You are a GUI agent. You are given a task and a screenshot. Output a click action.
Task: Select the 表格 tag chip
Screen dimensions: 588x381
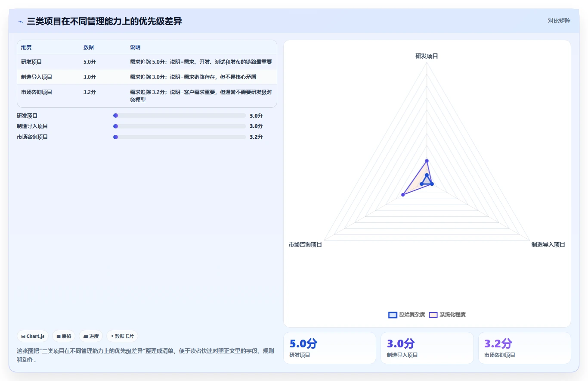64,336
